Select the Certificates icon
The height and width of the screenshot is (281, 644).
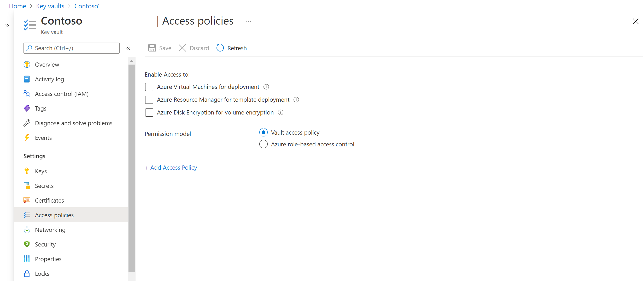click(27, 200)
